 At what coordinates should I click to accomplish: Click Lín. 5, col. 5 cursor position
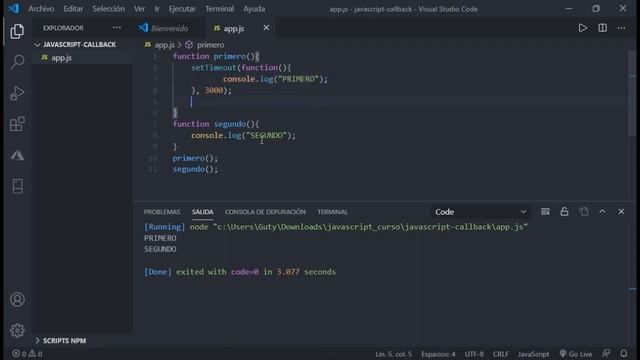[393, 354]
